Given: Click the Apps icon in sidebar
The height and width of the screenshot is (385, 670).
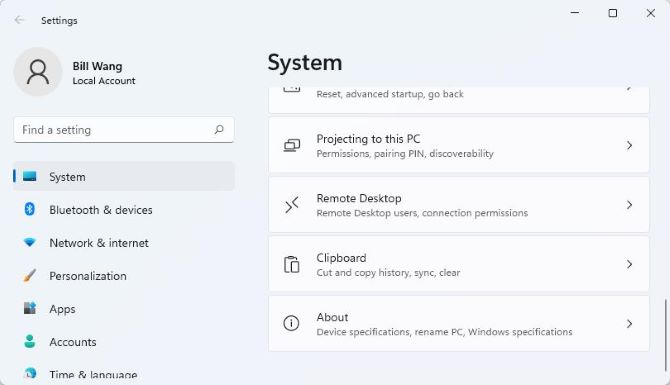Looking at the screenshot, I should 29,308.
